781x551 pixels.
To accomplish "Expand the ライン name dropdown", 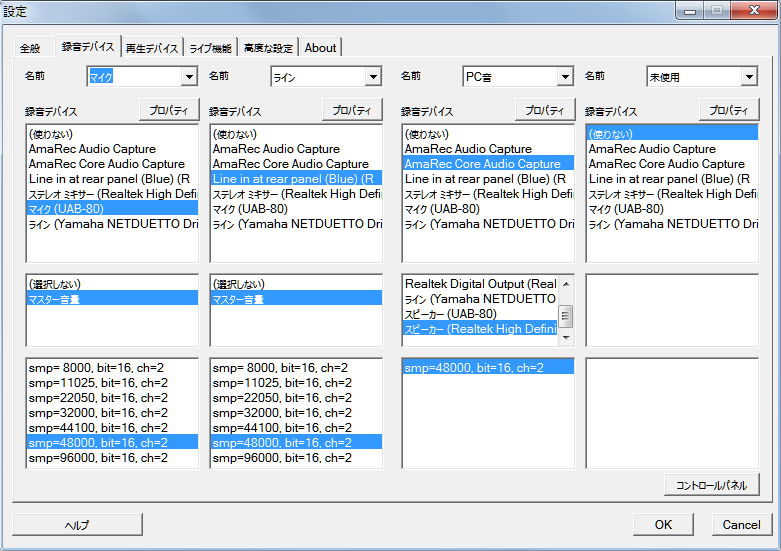I will (373, 77).
